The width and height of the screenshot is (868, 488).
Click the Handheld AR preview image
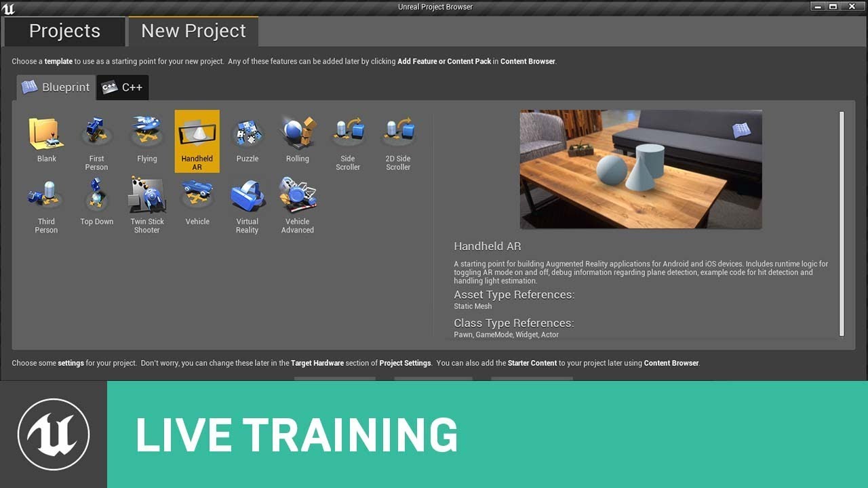[x=641, y=169]
